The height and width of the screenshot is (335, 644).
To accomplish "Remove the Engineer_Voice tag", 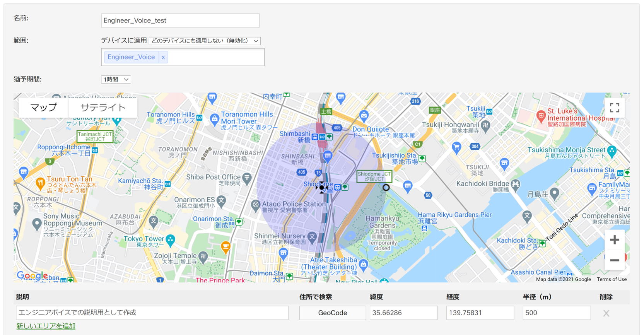I will tap(163, 57).
